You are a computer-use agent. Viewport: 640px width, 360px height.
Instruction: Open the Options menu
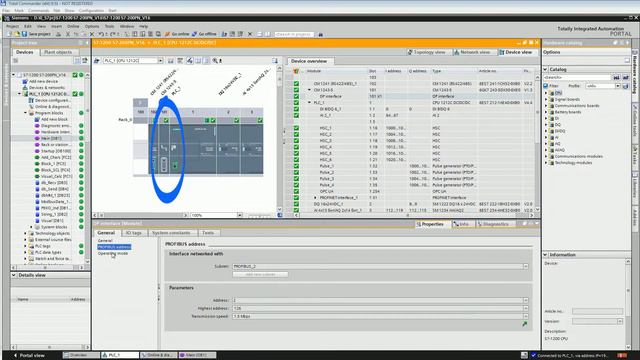pos(92,26)
